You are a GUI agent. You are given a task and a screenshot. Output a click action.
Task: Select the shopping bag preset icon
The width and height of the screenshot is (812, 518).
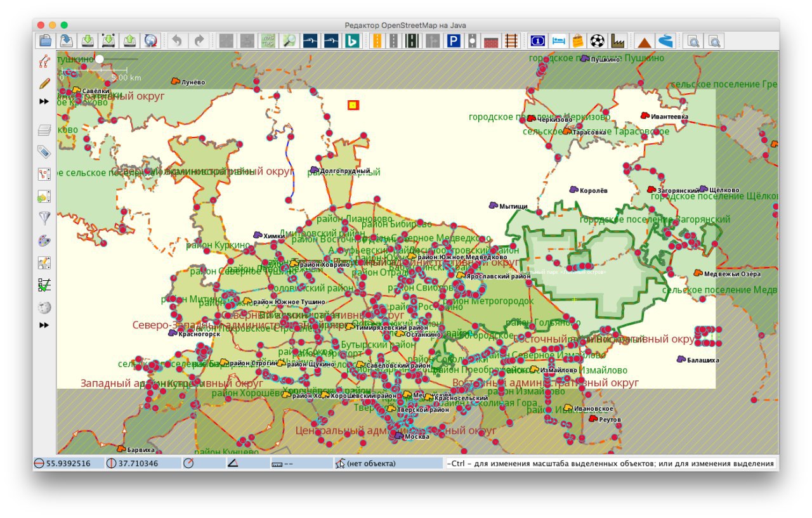577,41
